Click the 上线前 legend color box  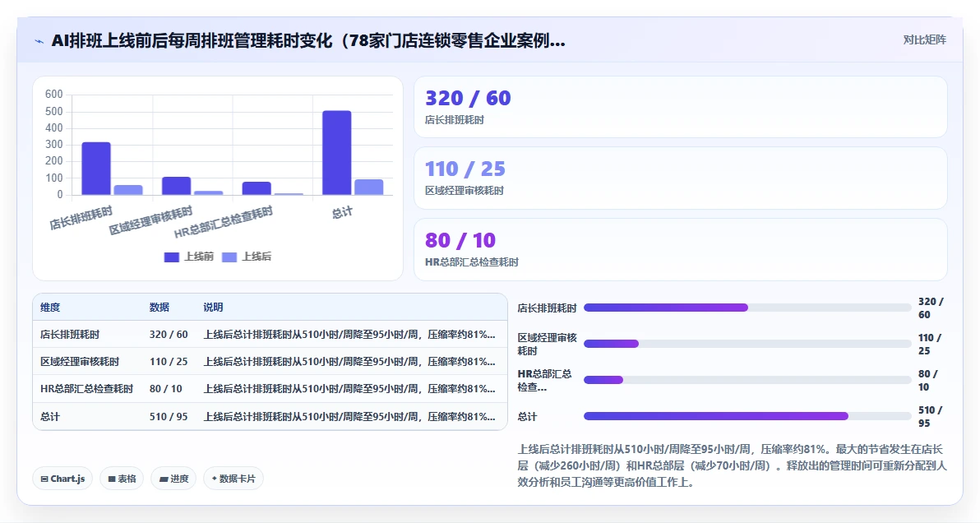(171, 257)
